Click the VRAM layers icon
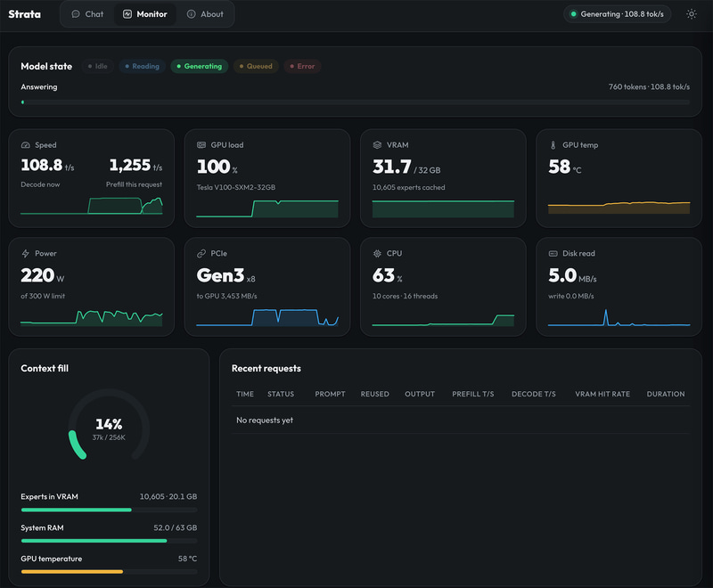713x588 pixels. [x=377, y=145]
